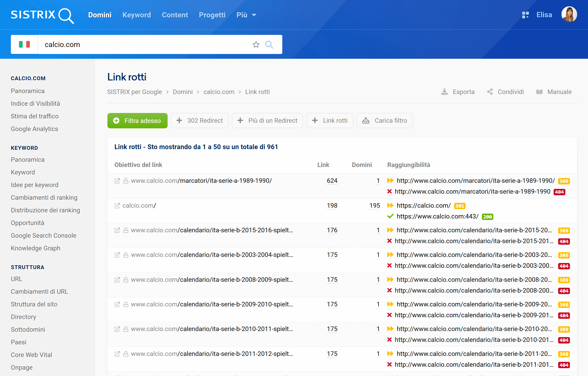Click the star favorite icon in search bar
Viewport: 588px width, 376px height.
click(256, 45)
